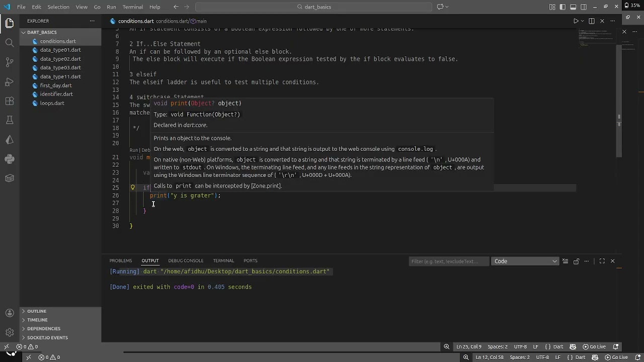Switch to the PORTS tab
Screen dimensions: 644x362
click(x=251, y=260)
